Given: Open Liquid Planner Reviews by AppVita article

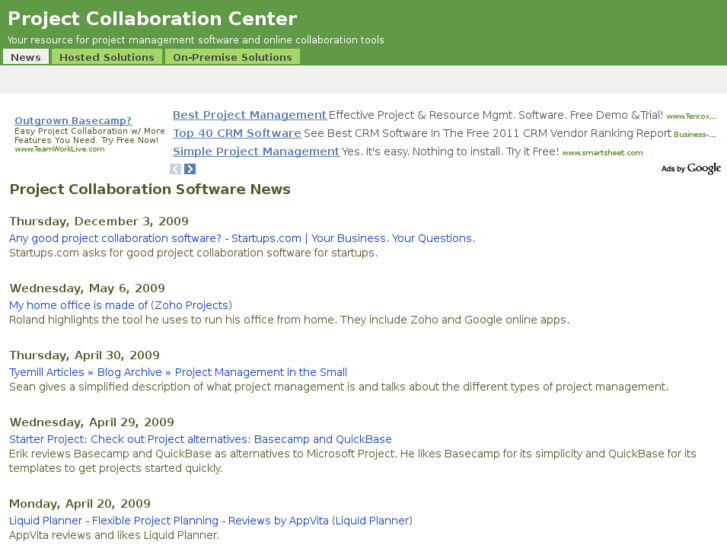Looking at the screenshot, I should [169, 520].
